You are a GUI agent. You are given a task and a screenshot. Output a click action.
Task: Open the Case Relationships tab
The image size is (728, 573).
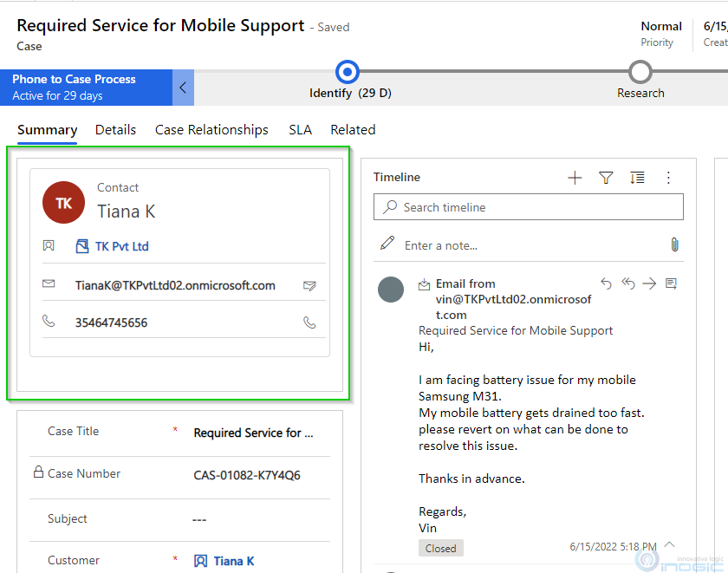211,130
